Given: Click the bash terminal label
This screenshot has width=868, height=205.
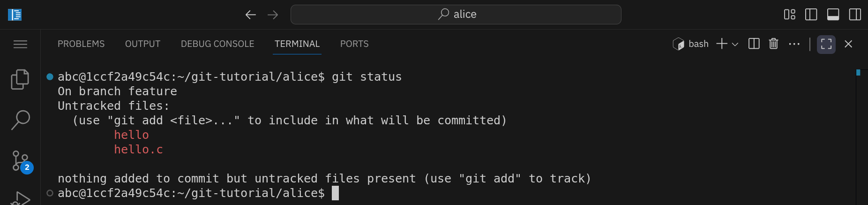Looking at the screenshot, I should 691,44.
